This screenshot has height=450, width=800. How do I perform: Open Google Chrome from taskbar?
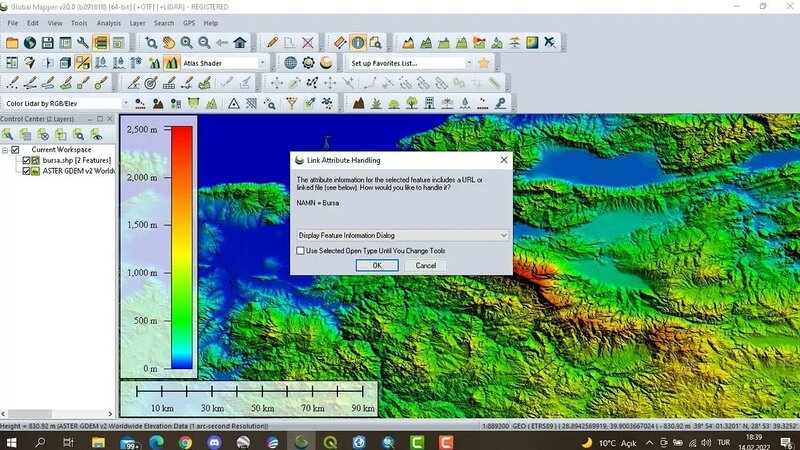click(x=185, y=442)
